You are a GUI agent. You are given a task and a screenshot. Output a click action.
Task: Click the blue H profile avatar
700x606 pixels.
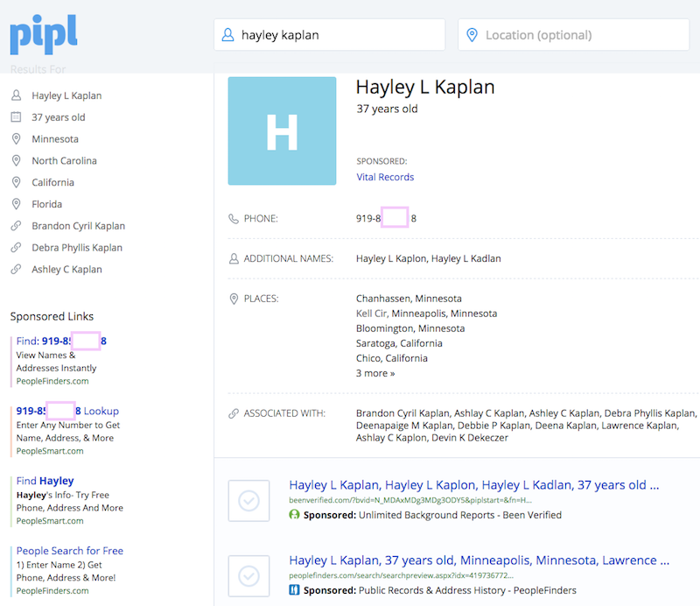tap(282, 131)
